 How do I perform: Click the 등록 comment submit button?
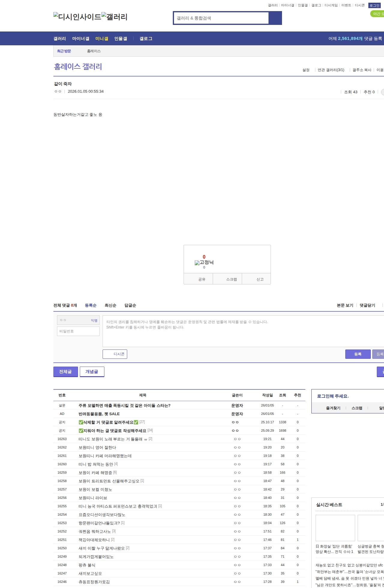(358, 354)
